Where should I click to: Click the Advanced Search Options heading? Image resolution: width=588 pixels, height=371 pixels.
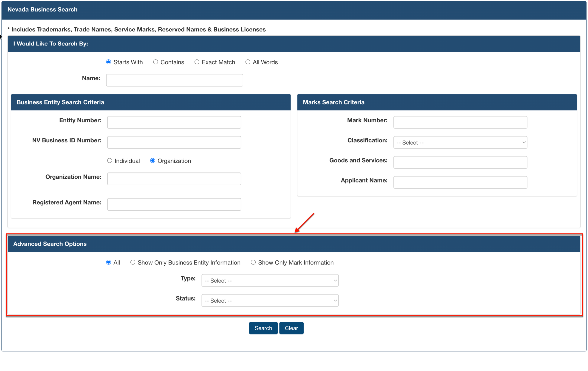[50, 244]
